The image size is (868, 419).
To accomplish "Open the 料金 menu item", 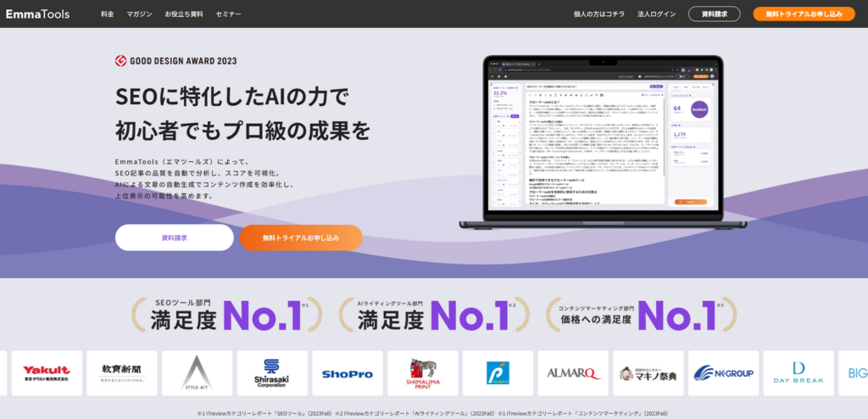I will [x=108, y=14].
